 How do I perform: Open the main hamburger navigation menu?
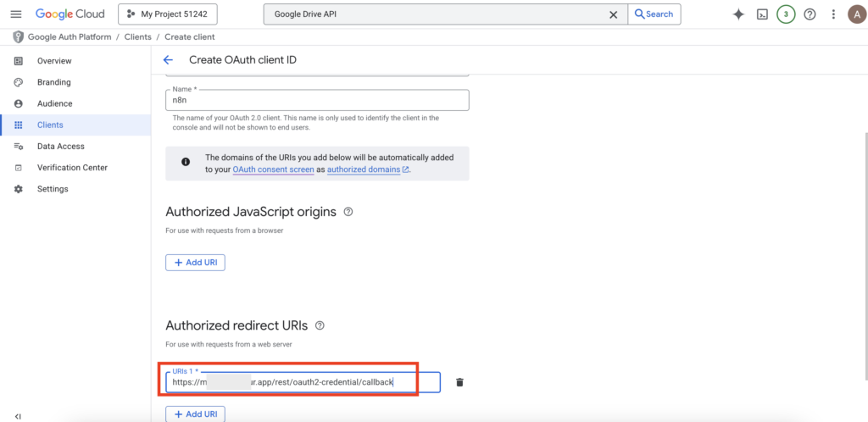coord(15,14)
